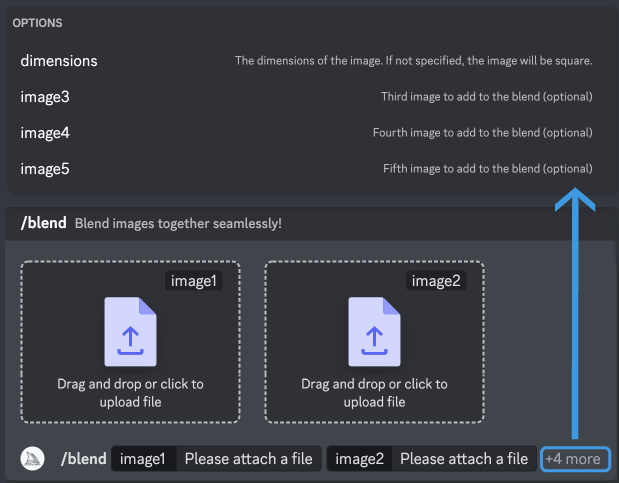619x483 pixels.
Task: Click image1 'Please attach a file' field
Action: pos(248,459)
